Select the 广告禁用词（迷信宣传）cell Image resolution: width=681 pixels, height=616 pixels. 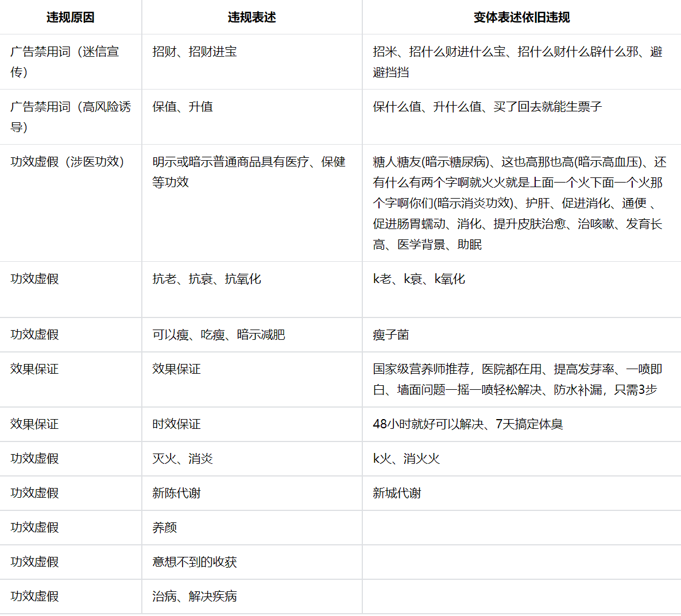click(71, 61)
